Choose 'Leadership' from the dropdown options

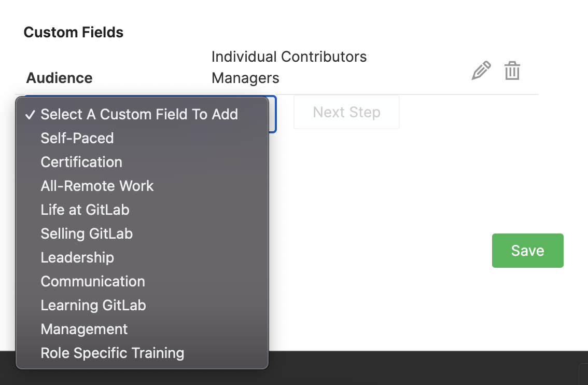point(77,257)
